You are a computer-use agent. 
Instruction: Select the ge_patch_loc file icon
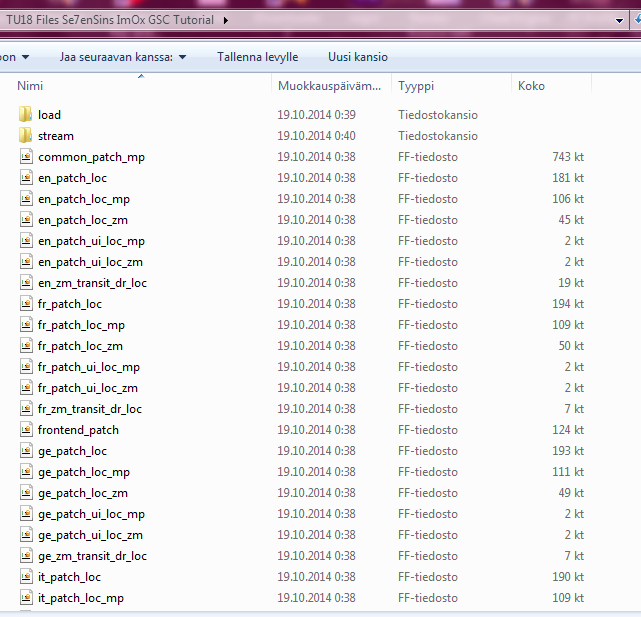tap(26, 451)
